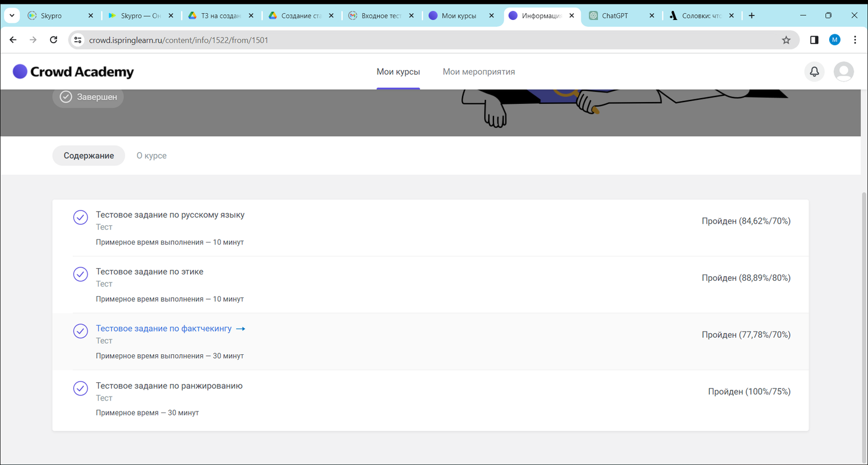Screen dimensions: 868x465
Task: Open the Chrome three-dot menu
Action: coord(855,40)
